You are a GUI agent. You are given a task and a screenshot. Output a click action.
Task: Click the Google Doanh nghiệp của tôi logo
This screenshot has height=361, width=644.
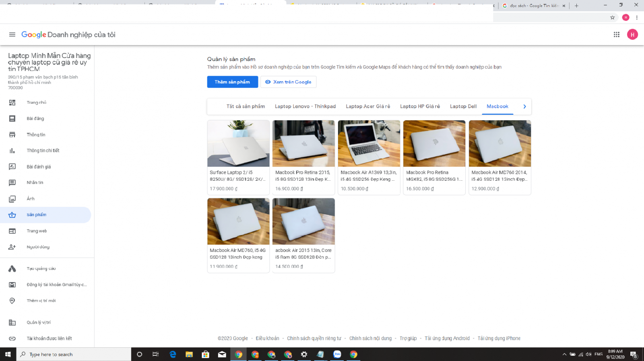coord(68,35)
